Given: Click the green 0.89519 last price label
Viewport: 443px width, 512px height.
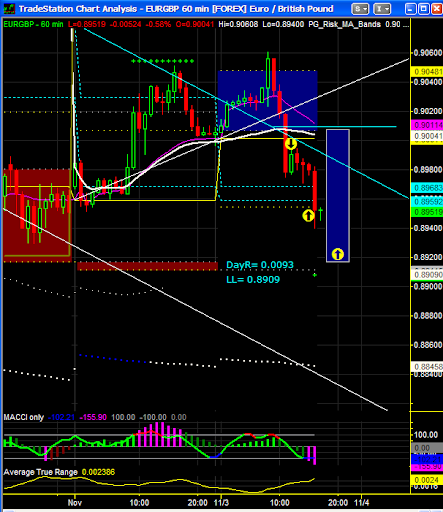Looking at the screenshot, I should coord(427,212).
